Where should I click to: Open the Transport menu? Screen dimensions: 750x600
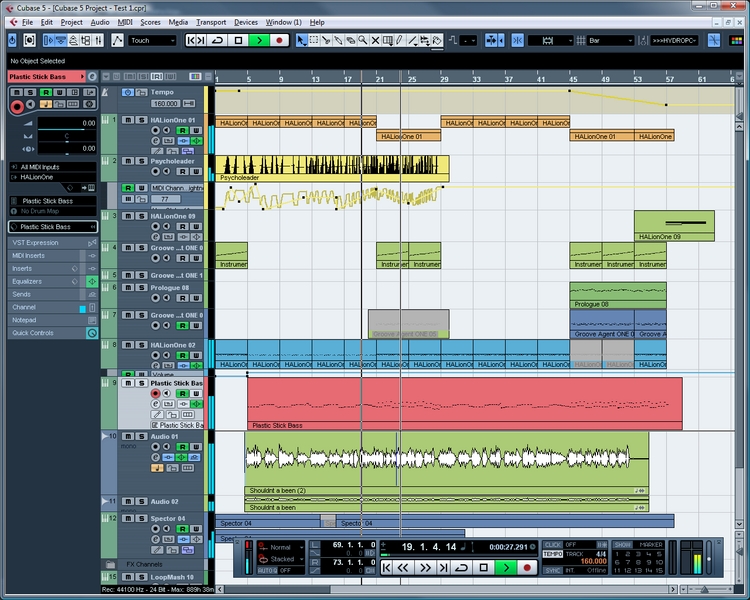coord(211,22)
